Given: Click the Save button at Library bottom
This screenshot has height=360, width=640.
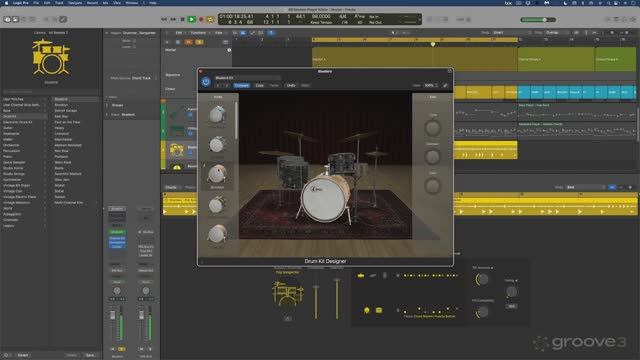Looking at the screenshot, I should point(90,355).
